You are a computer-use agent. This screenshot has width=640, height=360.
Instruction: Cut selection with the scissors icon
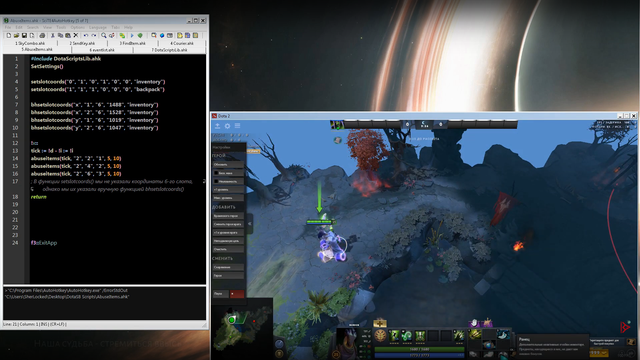(x=53, y=36)
